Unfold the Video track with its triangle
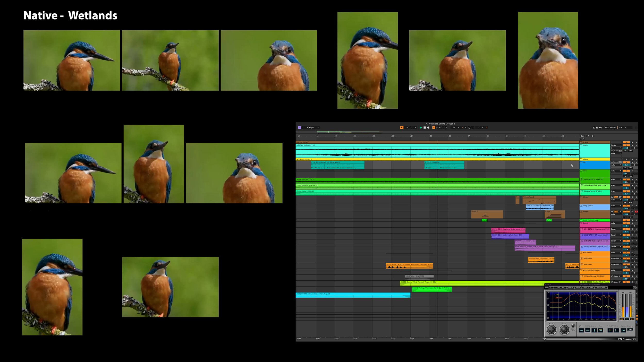Screen dimensions: 644x362 pos(581,159)
